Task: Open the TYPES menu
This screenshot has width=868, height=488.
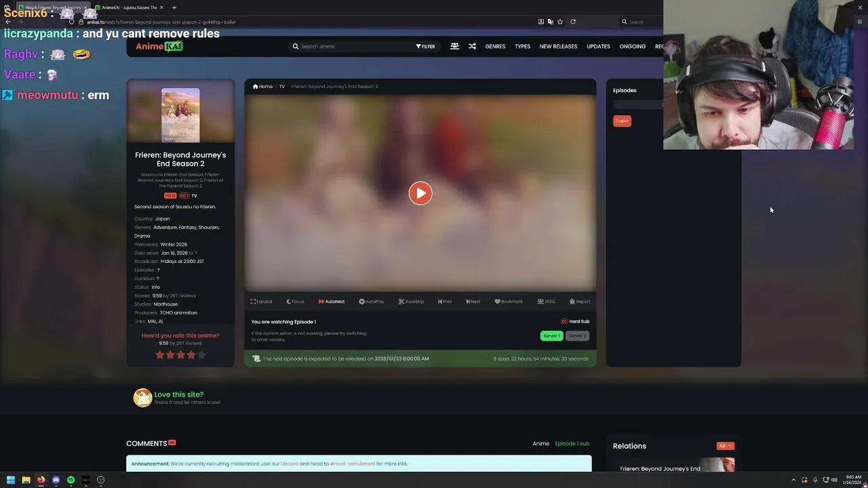Action: (x=522, y=47)
